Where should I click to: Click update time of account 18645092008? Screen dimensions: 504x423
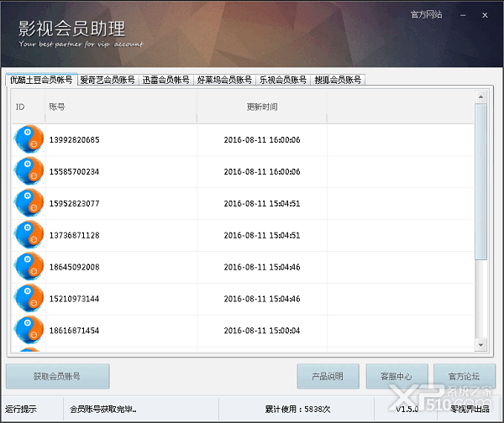(x=262, y=267)
